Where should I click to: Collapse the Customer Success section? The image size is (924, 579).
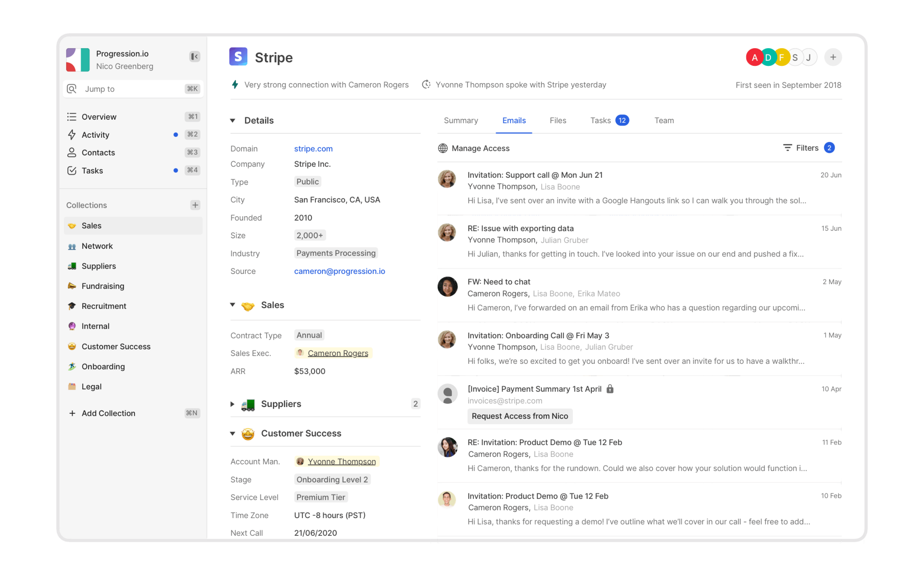pyautogui.click(x=233, y=434)
